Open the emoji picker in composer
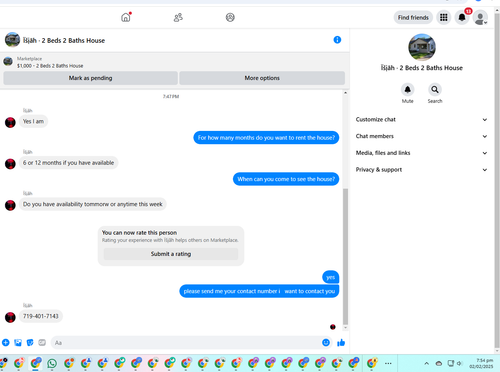This screenshot has width=500, height=372. [x=326, y=342]
